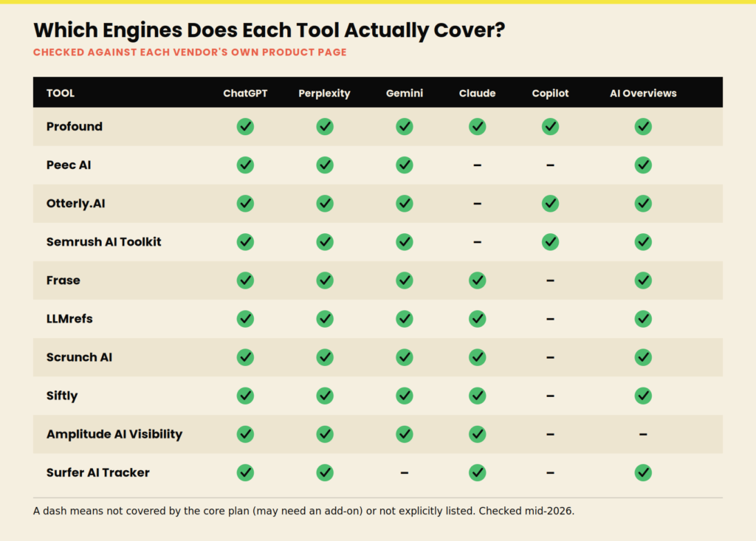This screenshot has width=756, height=541.
Task: Click Profound's Claude green checkmark
Action: [478, 126]
